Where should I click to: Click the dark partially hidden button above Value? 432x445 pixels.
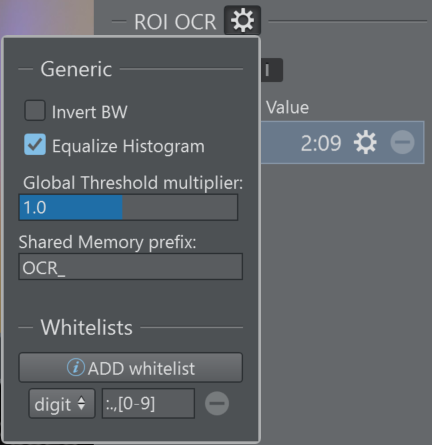tap(272, 70)
